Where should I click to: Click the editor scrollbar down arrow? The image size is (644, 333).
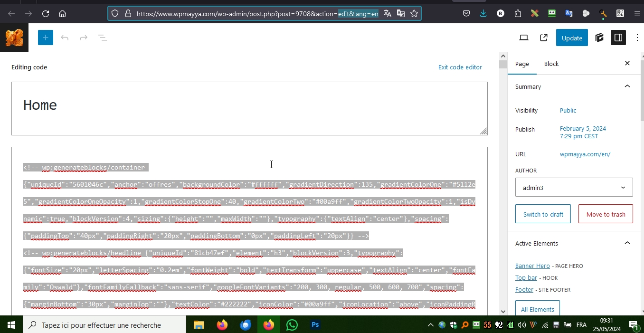(503, 311)
